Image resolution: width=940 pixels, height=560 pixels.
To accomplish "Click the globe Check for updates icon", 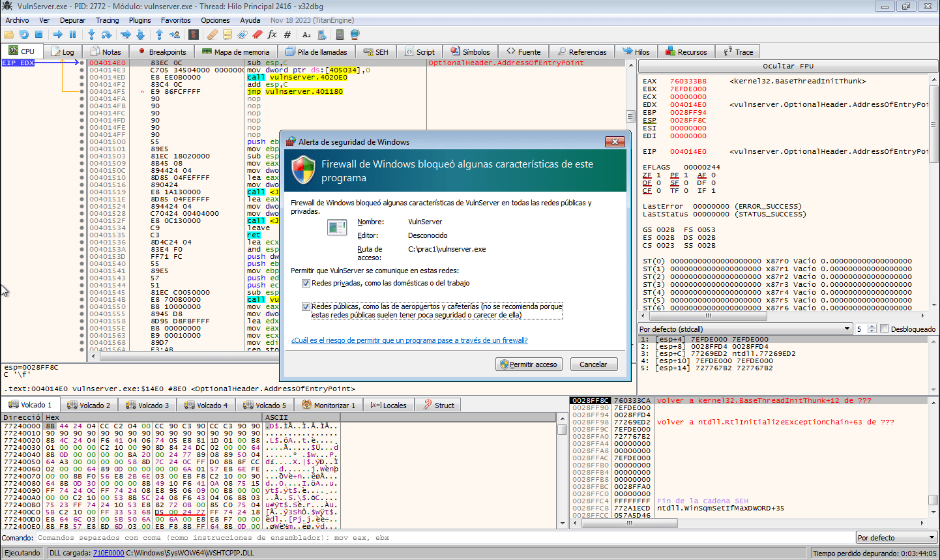I will pyautogui.click(x=355, y=35).
